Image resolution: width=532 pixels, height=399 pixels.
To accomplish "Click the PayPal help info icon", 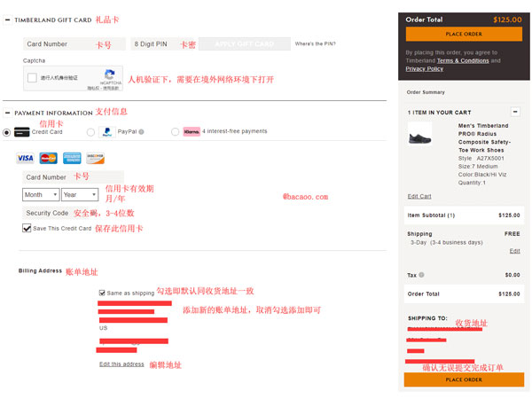I will (142, 132).
